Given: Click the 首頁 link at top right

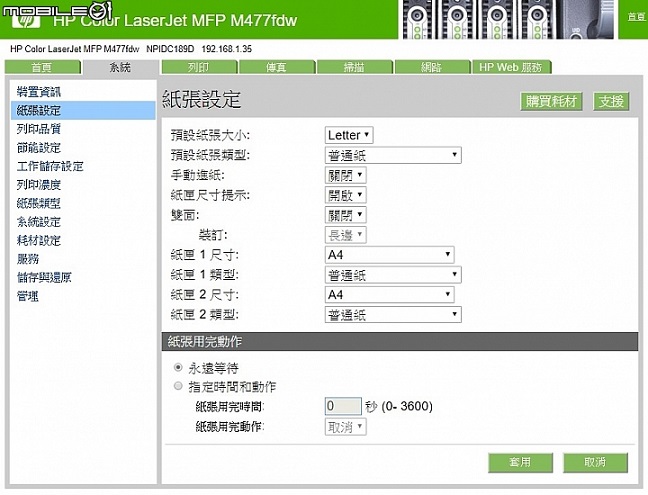Looking at the screenshot, I should pos(636,17).
